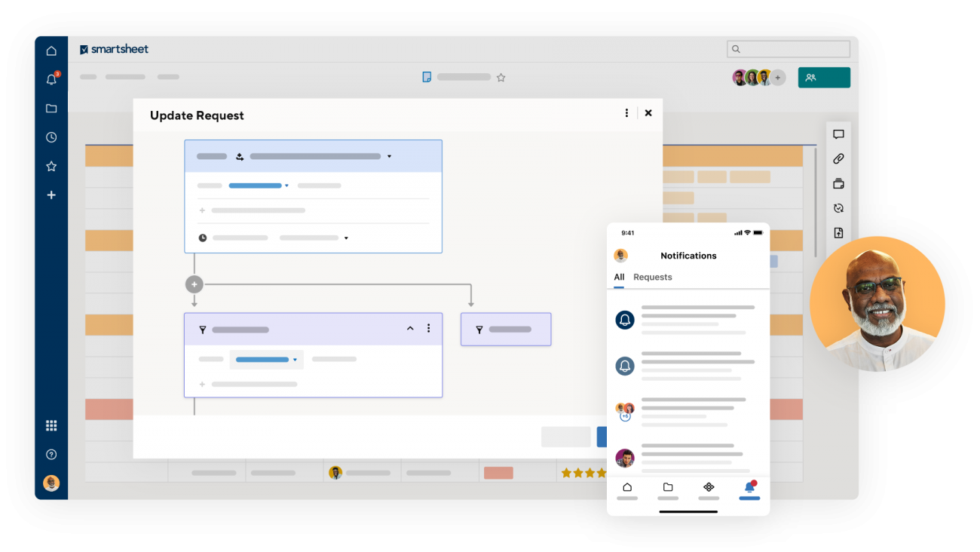The image size is (980, 552).
Task: Click the teal Share button
Action: coord(824,77)
